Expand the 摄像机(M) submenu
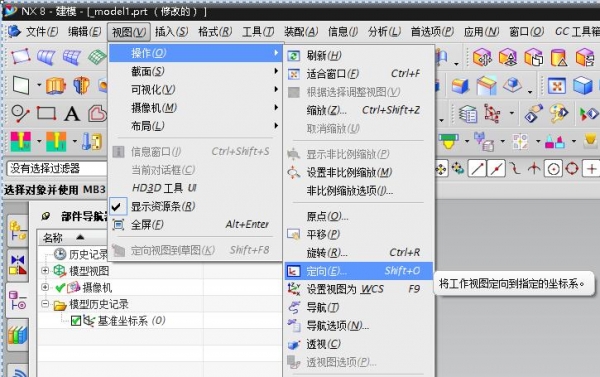The width and height of the screenshot is (600, 377). (x=196, y=108)
